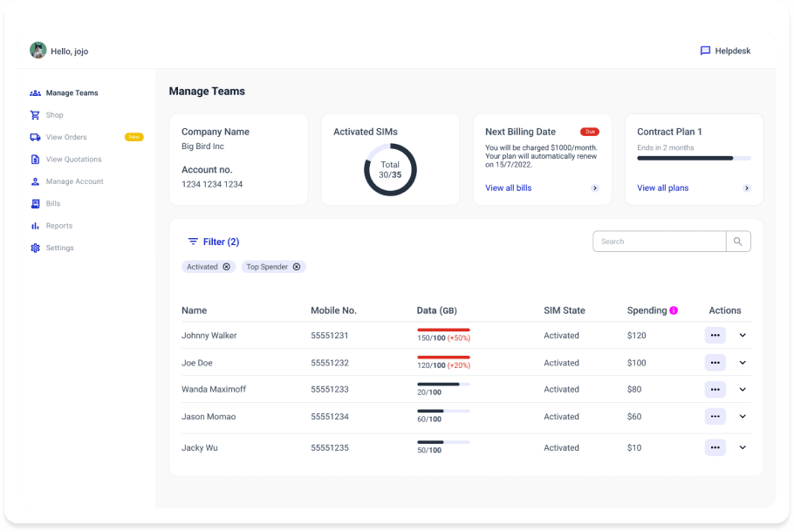Click the View all bills link
794x532 pixels.
click(508, 188)
